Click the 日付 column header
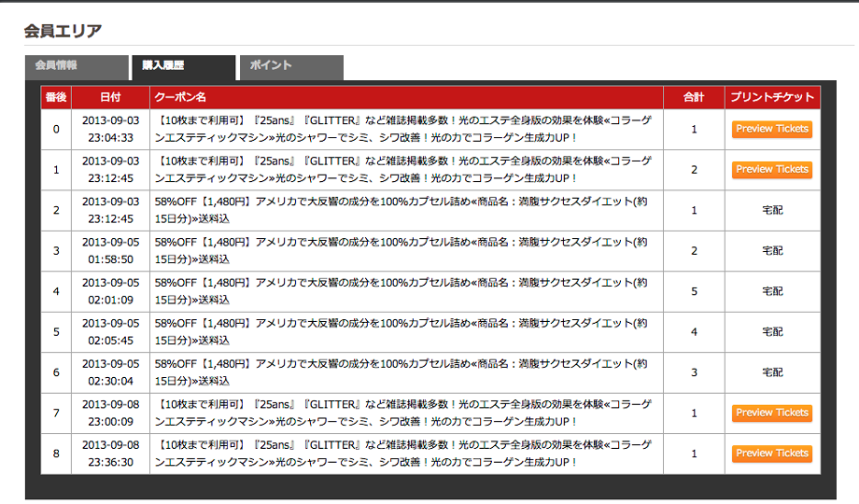 click(110, 97)
